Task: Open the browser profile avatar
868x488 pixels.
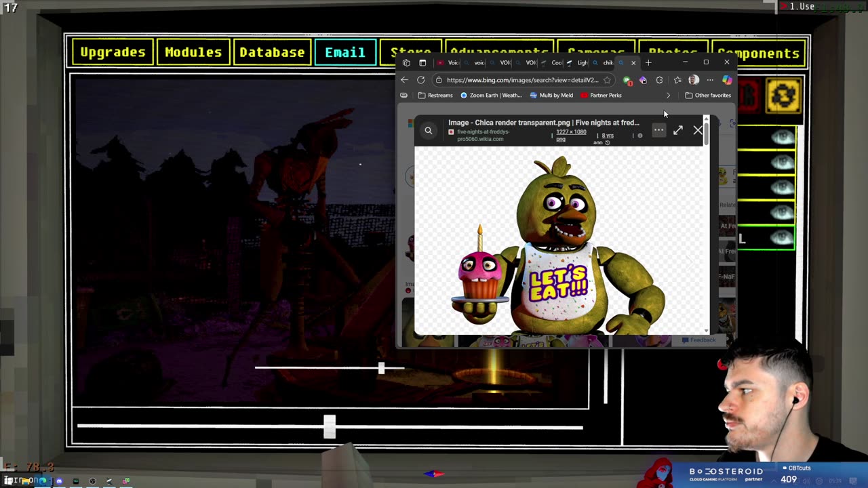Action: coord(694,80)
